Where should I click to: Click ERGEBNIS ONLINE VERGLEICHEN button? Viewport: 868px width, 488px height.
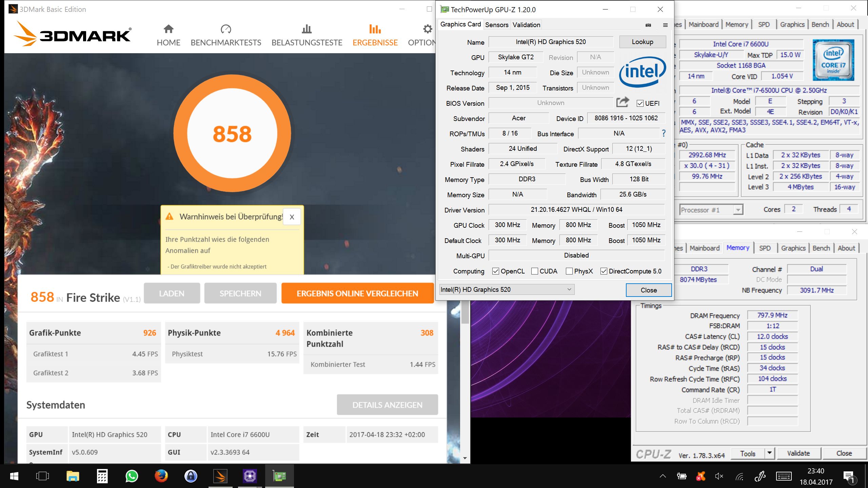[x=357, y=293]
